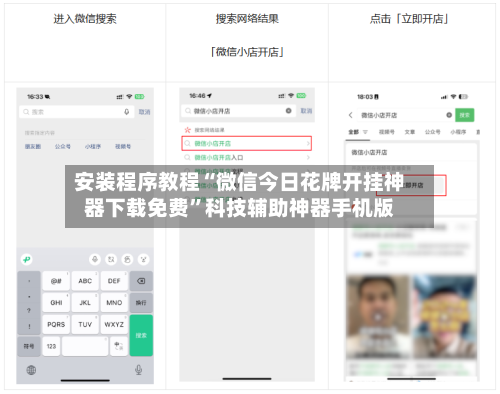Screen dimensions: 500x394
Task: Choose the 朋友圈 search category
Action: [x=33, y=146]
